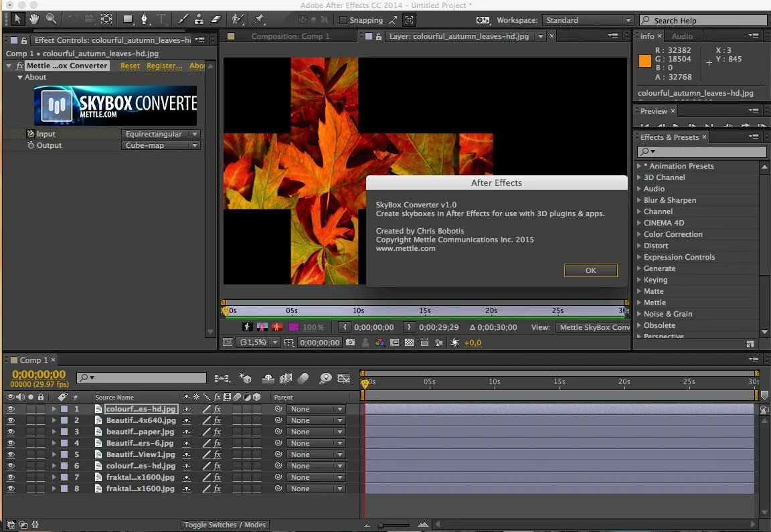Screen dimensions: 771x532
Task: Enable the Snapping checkbox
Action: point(344,20)
